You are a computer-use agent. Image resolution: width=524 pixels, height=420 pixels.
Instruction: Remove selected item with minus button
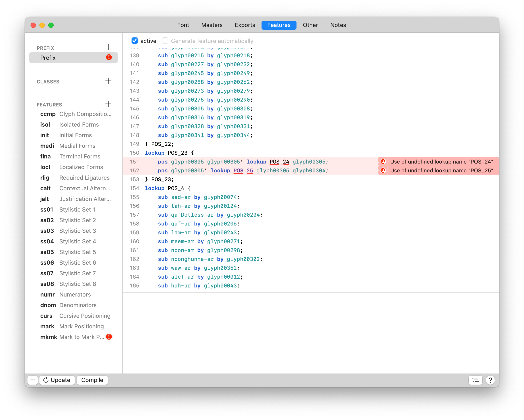[x=33, y=380]
